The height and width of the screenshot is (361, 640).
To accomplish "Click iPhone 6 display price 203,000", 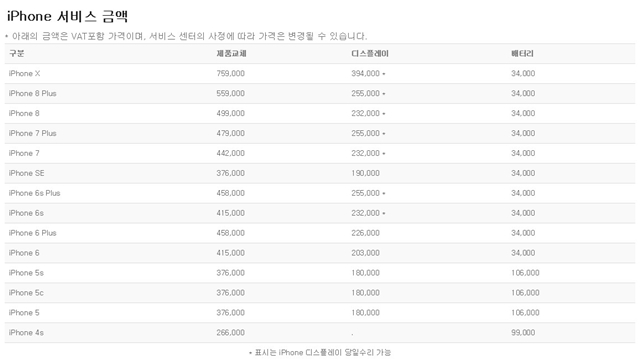I will pyautogui.click(x=366, y=253).
